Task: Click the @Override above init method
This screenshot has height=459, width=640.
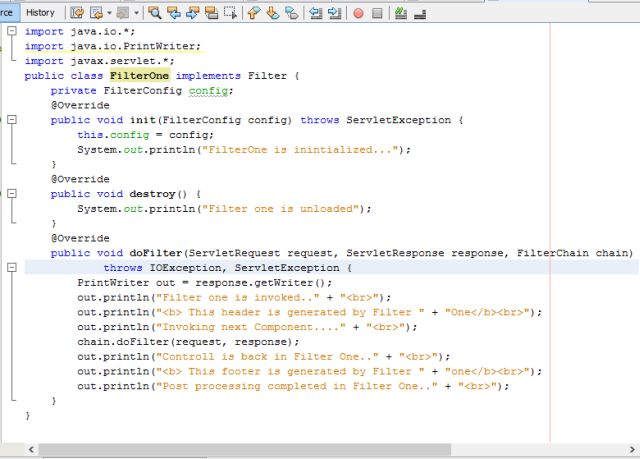Action: 80,105
